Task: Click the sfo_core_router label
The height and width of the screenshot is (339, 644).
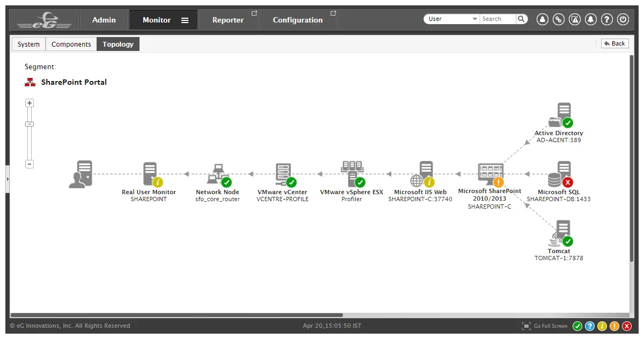Action: click(x=218, y=199)
